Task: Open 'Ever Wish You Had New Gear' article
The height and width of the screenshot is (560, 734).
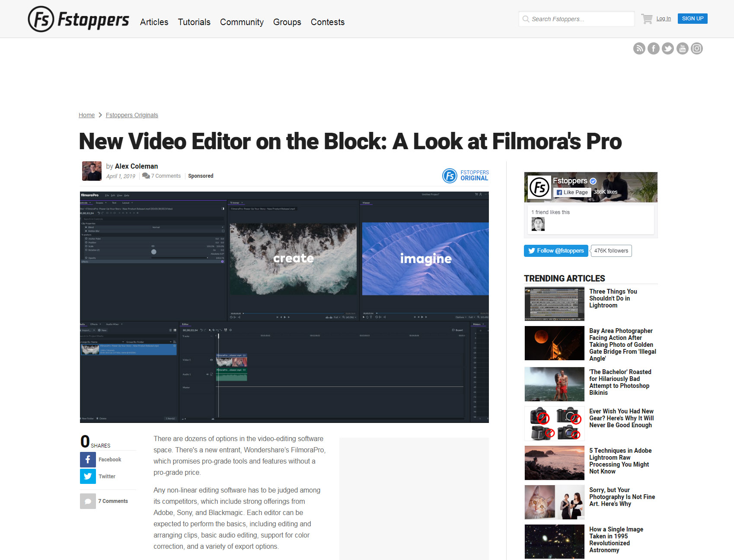Action: [x=621, y=418]
